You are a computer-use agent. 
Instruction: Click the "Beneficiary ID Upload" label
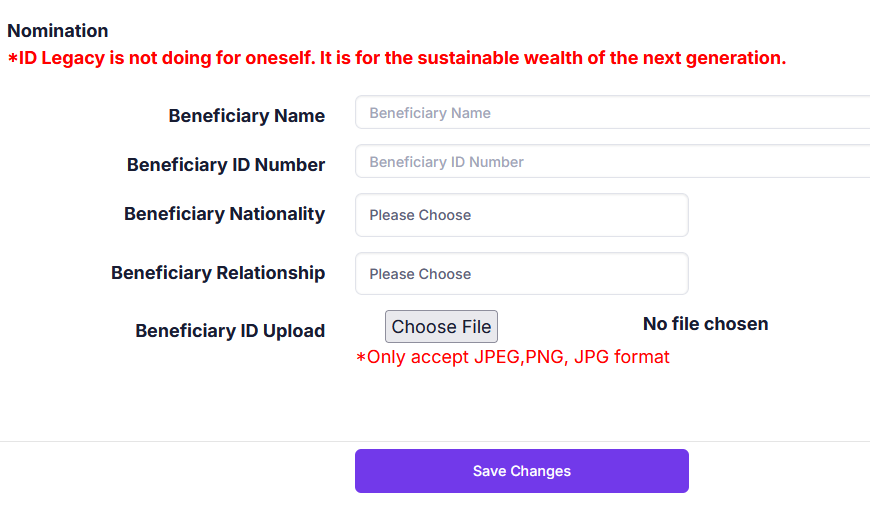pyautogui.click(x=230, y=331)
